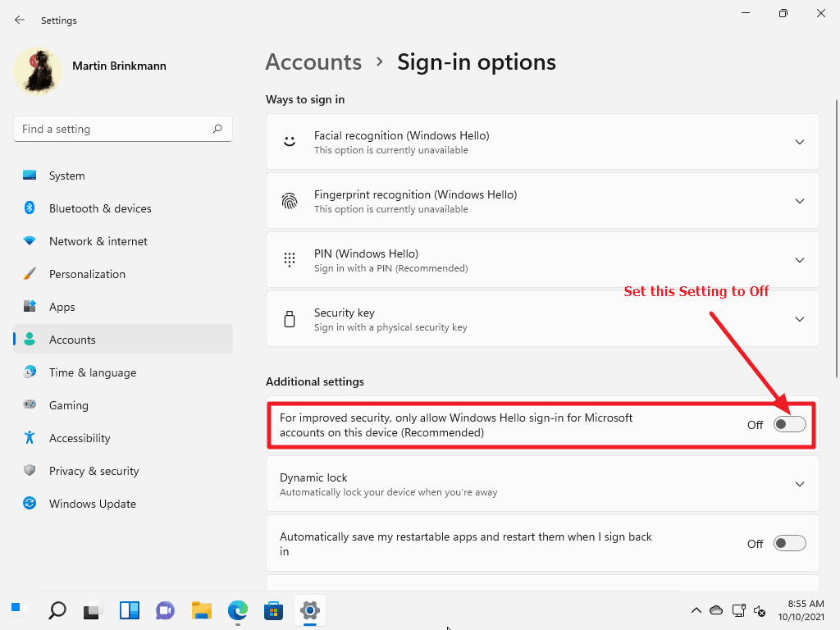
Task: Open Privacy & security settings
Action: click(92, 471)
